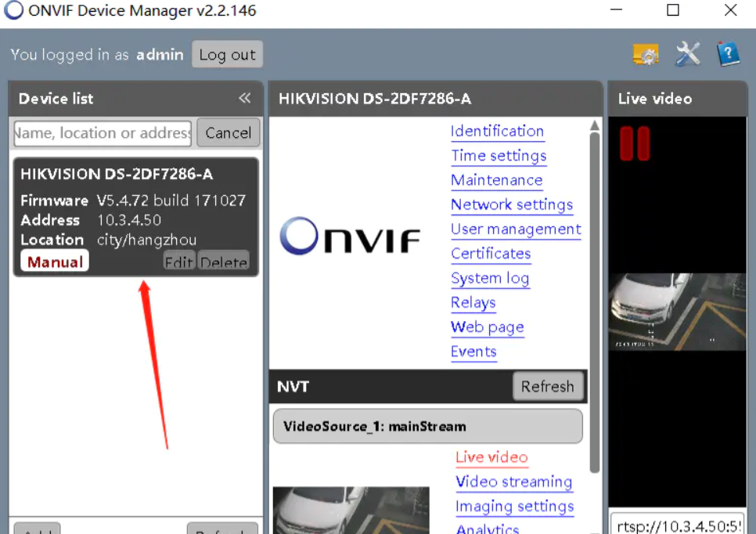View the System log
Viewport: 756px width, 534px height.
(x=490, y=278)
